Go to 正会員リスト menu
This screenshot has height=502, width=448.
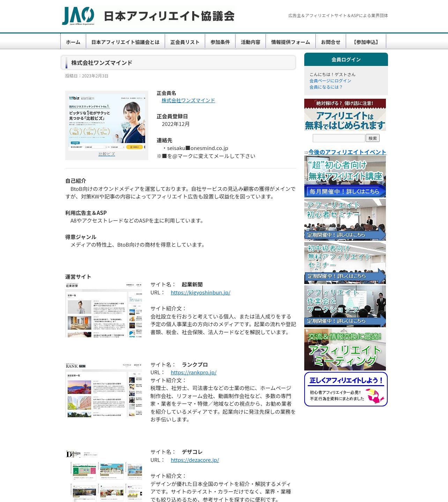point(185,42)
